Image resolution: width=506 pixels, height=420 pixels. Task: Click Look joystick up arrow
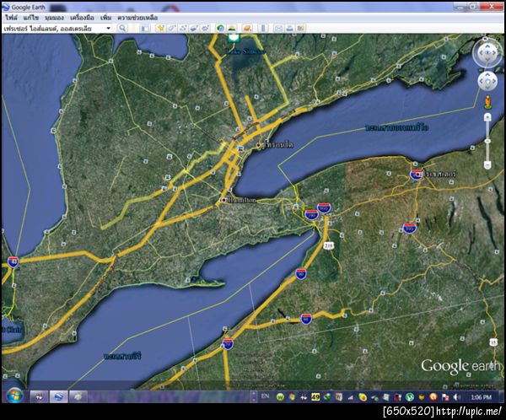pos(487,46)
